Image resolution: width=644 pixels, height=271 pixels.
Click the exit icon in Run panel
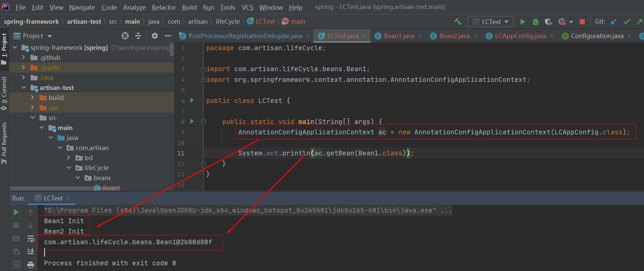click(x=16, y=265)
